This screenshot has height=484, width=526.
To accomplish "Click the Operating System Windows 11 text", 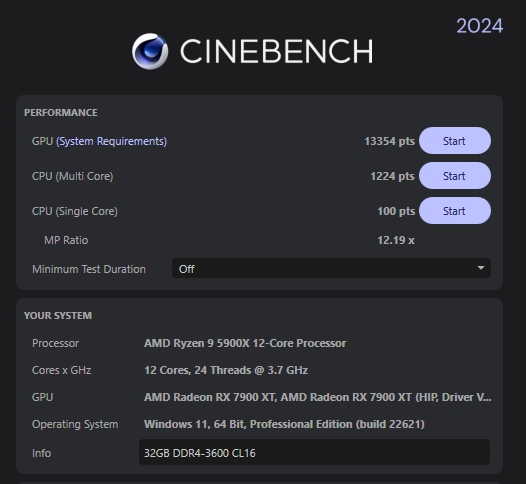I will [284, 424].
